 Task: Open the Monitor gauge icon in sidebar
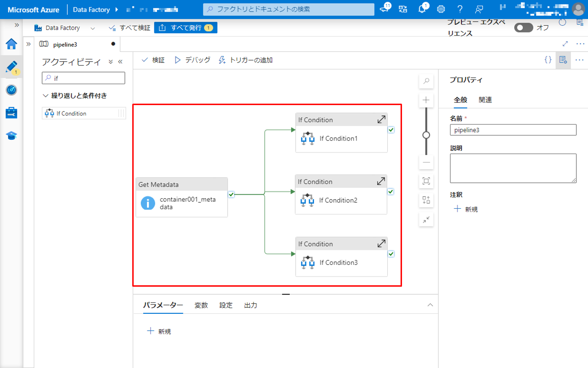[11, 90]
